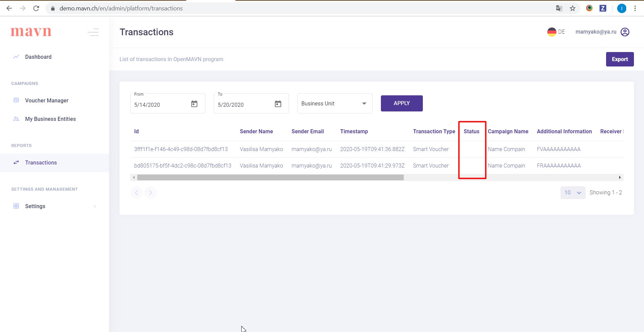Viewport: 644px width, 332px height.
Task: Select Transactions in the sidebar menu
Action: (x=41, y=162)
